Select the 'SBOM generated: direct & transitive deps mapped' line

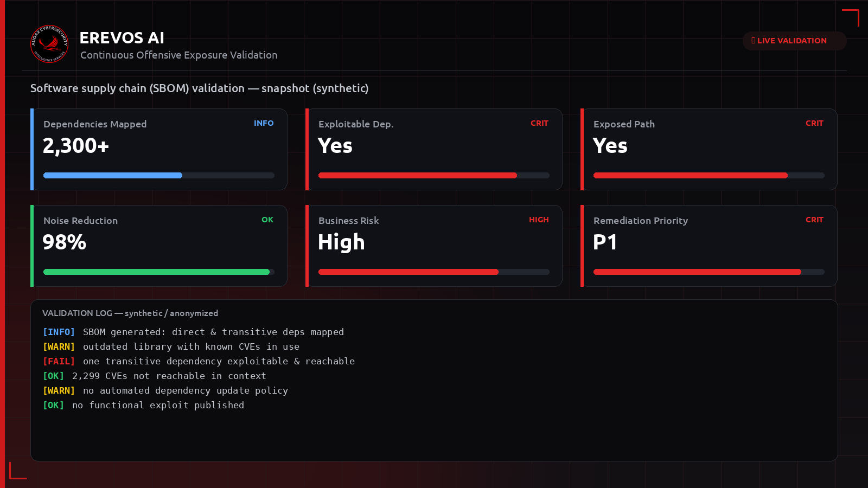point(213,332)
